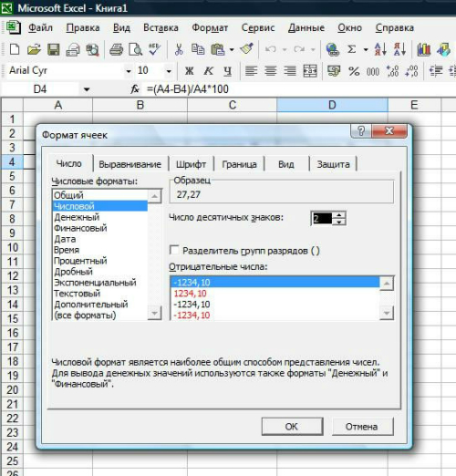Switch to the Выравнивание tab
This screenshot has height=476, width=456.
pos(130,164)
